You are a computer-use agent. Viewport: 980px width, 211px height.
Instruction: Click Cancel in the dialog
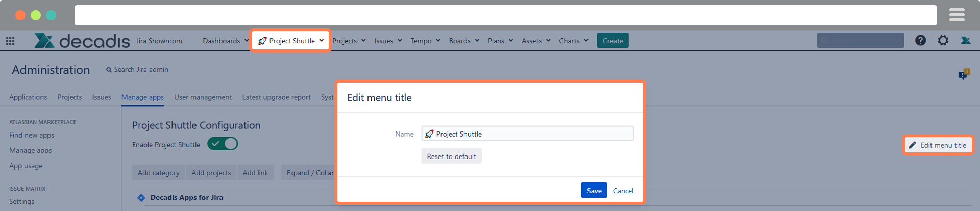tap(623, 191)
